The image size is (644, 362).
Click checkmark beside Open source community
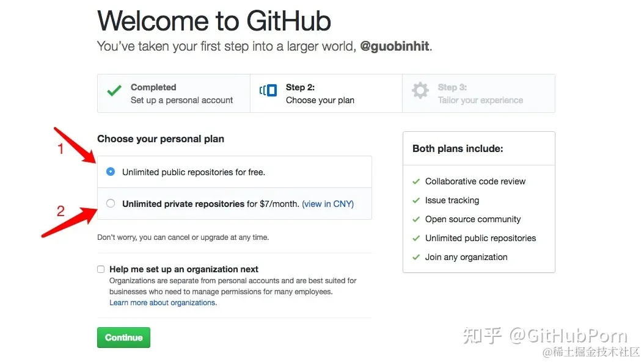point(416,219)
